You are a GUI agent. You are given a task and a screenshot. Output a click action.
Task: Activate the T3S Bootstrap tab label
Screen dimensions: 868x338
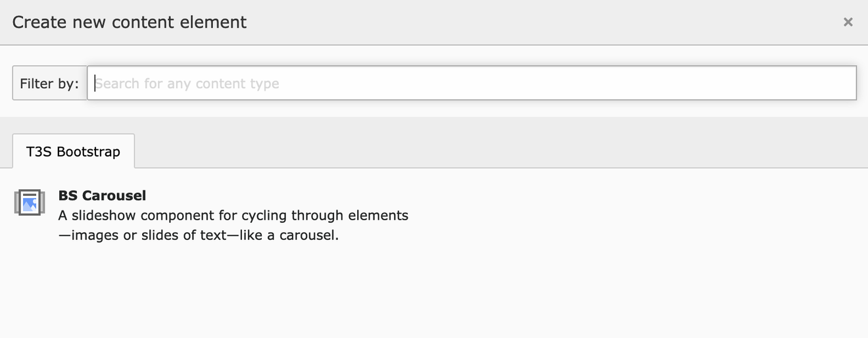tap(73, 152)
